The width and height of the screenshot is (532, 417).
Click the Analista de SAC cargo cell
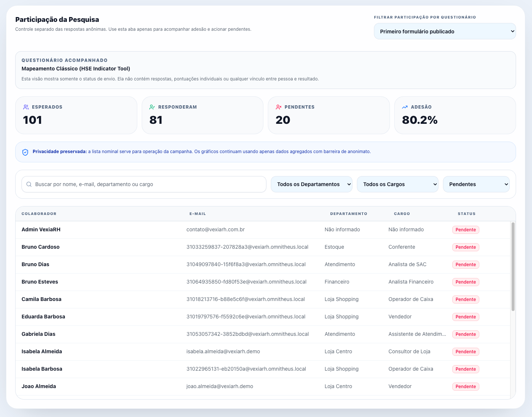click(407, 264)
